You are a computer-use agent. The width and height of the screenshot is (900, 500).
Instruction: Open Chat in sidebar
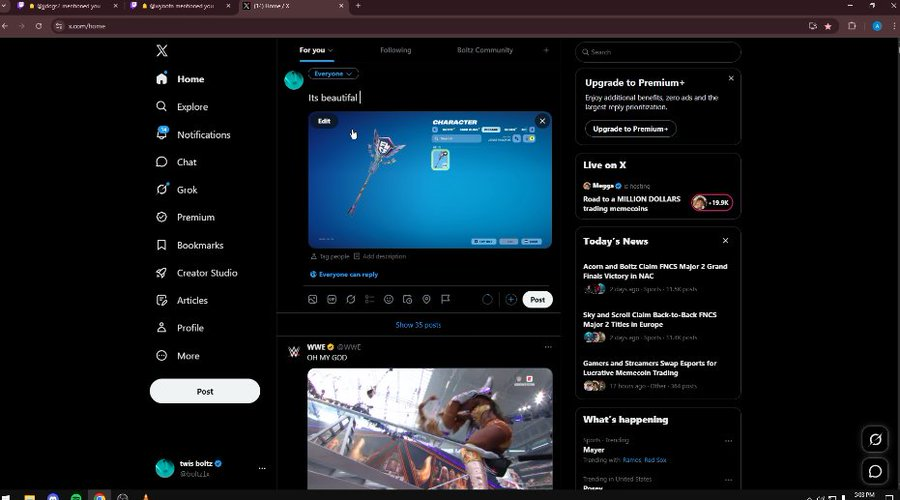[176, 162]
